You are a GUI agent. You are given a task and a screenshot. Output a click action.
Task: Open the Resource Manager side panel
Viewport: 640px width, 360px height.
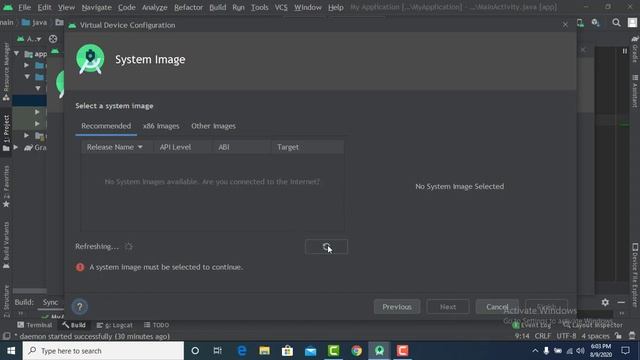pos(6,71)
